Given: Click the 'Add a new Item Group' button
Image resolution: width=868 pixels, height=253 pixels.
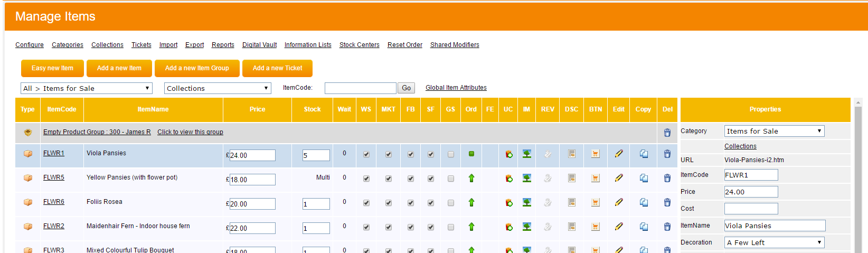Looking at the screenshot, I should pyautogui.click(x=197, y=68).
